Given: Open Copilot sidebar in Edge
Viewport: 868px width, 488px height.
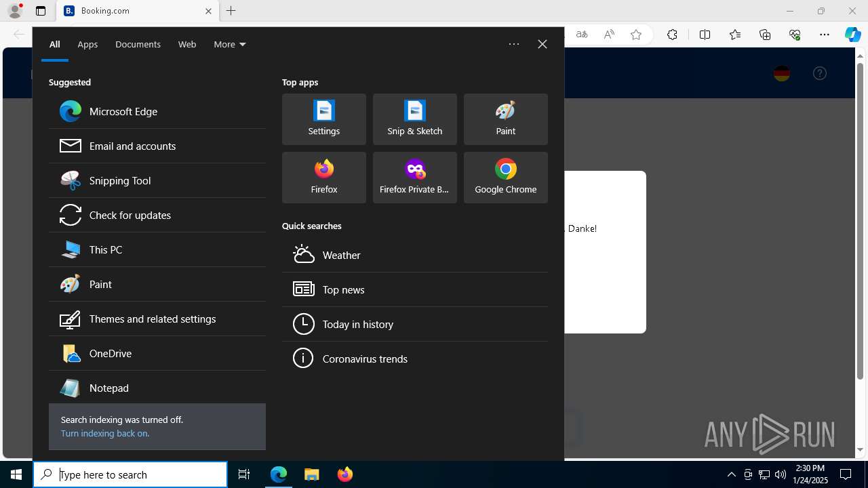Looking at the screenshot, I should 853,35.
